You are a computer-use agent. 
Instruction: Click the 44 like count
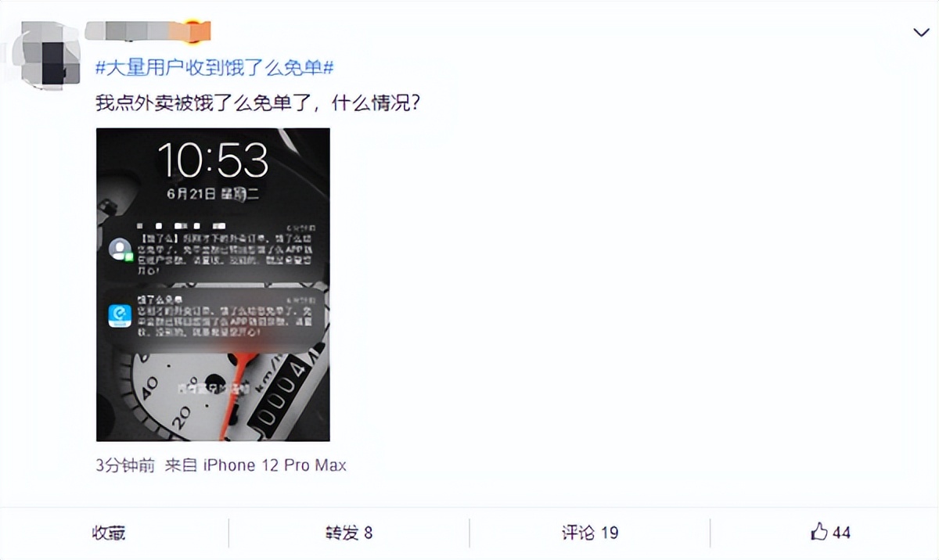(x=841, y=533)
